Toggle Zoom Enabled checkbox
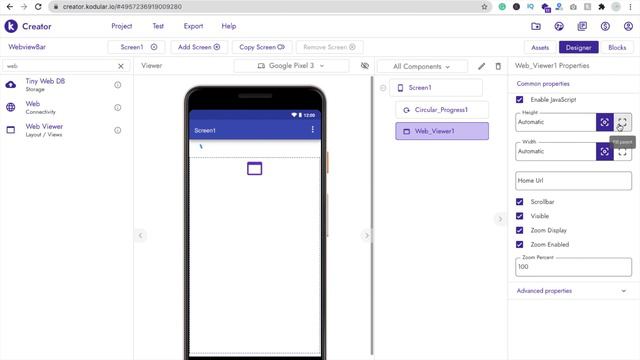 (x=520, y=244)
